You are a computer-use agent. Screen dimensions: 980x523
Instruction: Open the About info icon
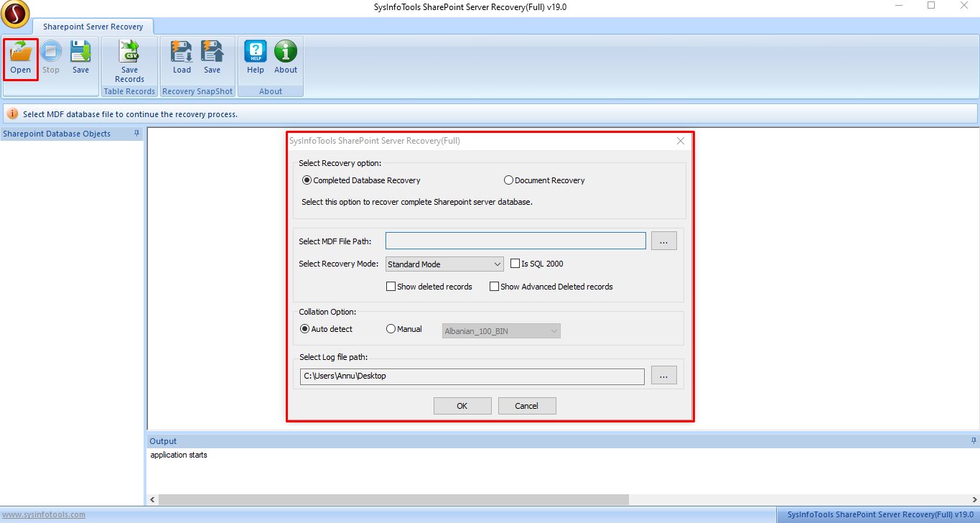(286, 58)
